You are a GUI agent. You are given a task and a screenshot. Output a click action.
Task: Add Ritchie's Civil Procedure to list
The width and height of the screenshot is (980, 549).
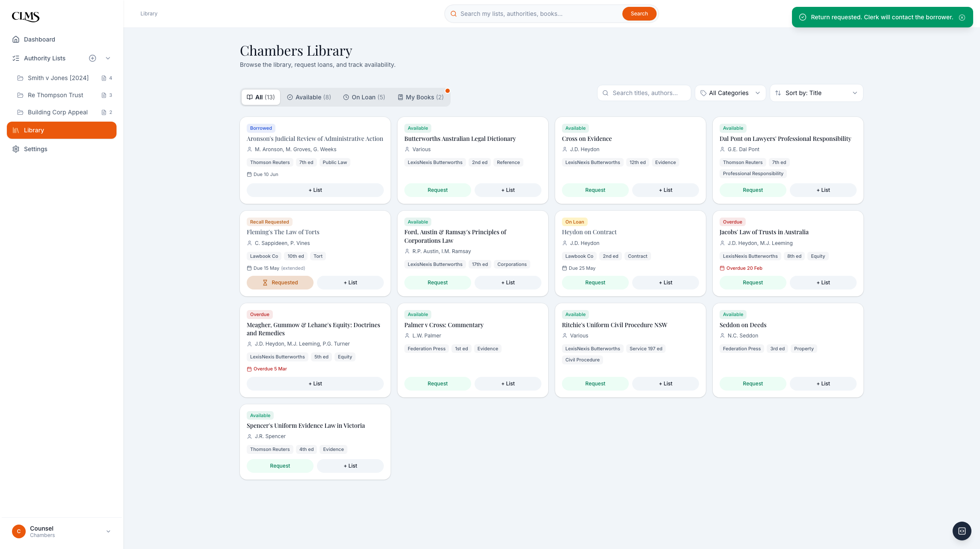[x=666, y=384]
